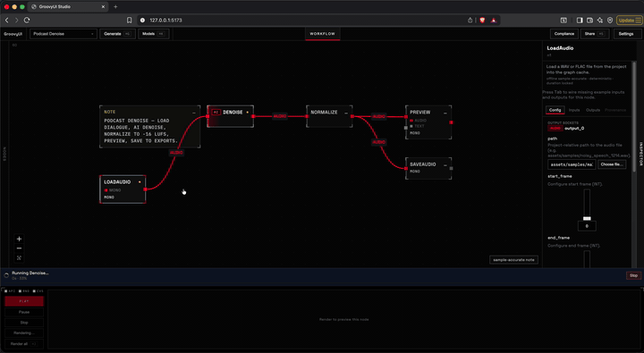Collapse the NORMALIZE node with its minus icon
This screenshot has width=644, height=353.
(x=346, y=113)
